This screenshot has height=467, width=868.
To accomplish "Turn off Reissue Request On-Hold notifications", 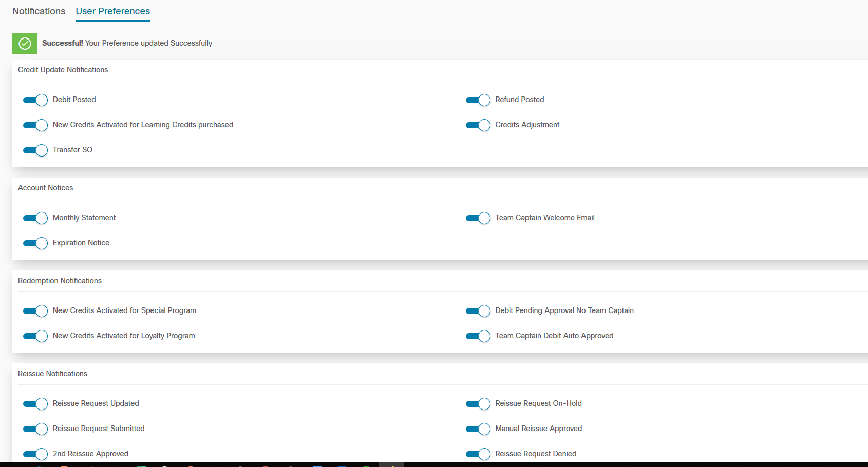I will coord(478,404).
